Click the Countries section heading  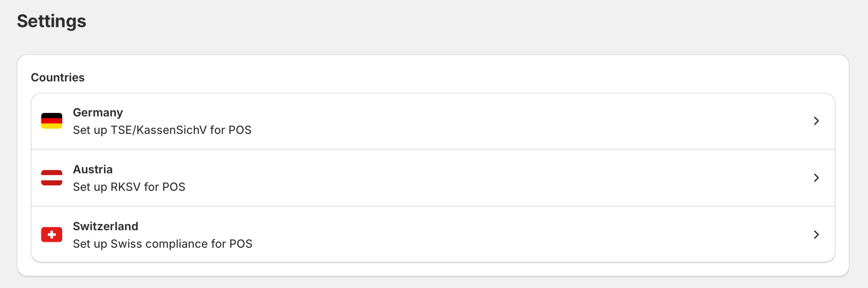[x=57, y=77]
